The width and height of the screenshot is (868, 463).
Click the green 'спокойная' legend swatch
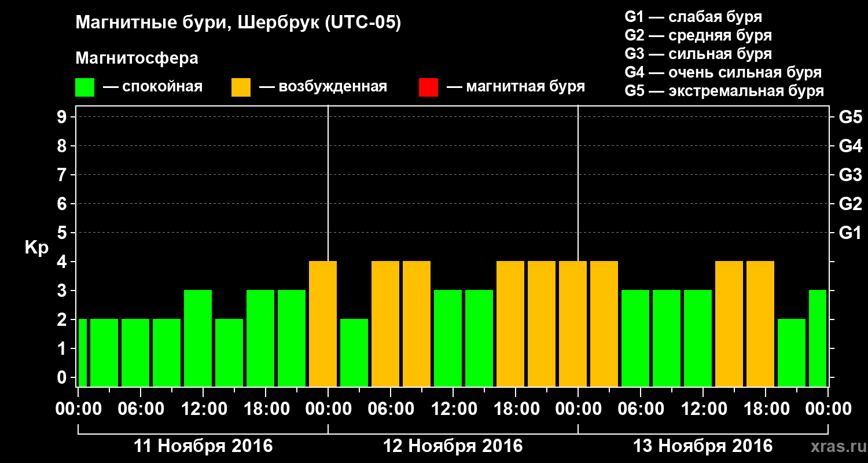84,87
